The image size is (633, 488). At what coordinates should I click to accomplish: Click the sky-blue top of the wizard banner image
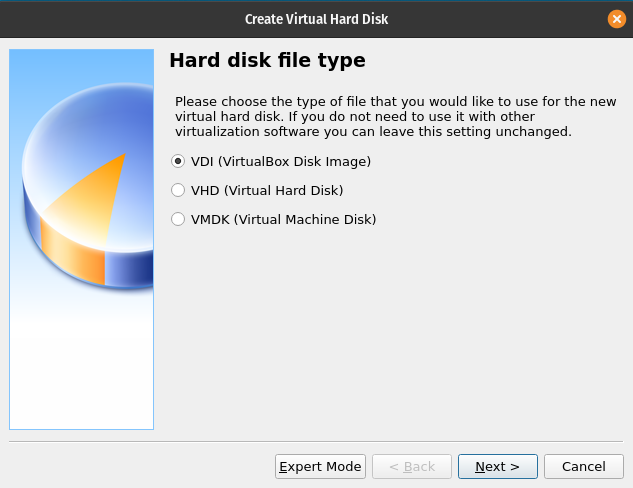81,65
